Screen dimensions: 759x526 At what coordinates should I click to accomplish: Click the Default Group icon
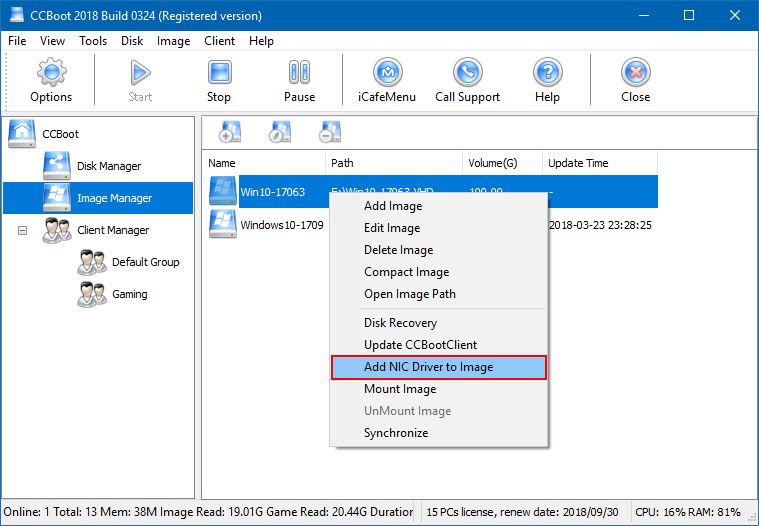[92, 262]
